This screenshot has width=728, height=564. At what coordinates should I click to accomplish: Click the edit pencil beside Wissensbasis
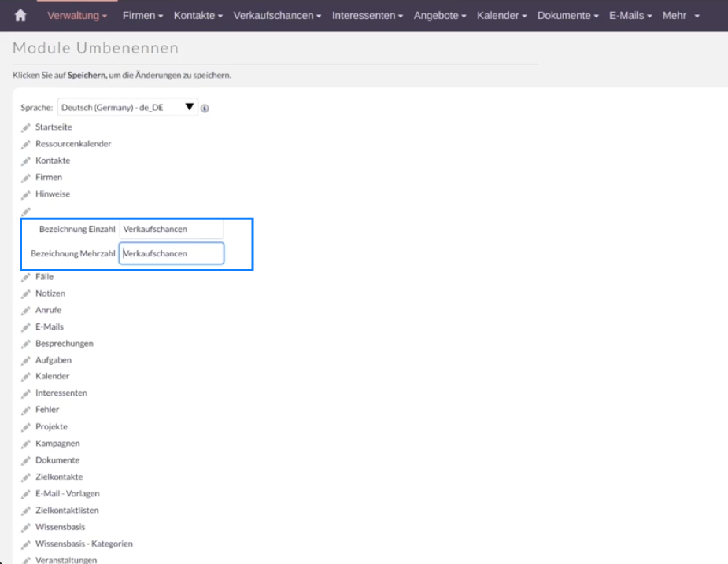tap(26, 527)
